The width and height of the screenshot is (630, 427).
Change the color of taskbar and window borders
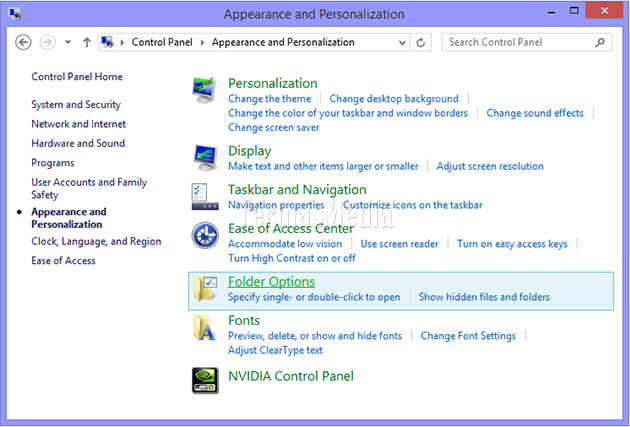pos(348,113)
